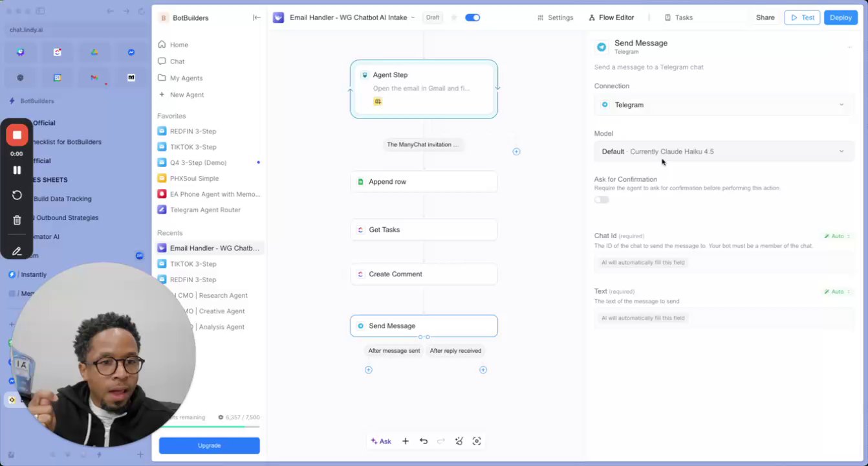
Task: Pause the screen recording
Action: (17, 170)
